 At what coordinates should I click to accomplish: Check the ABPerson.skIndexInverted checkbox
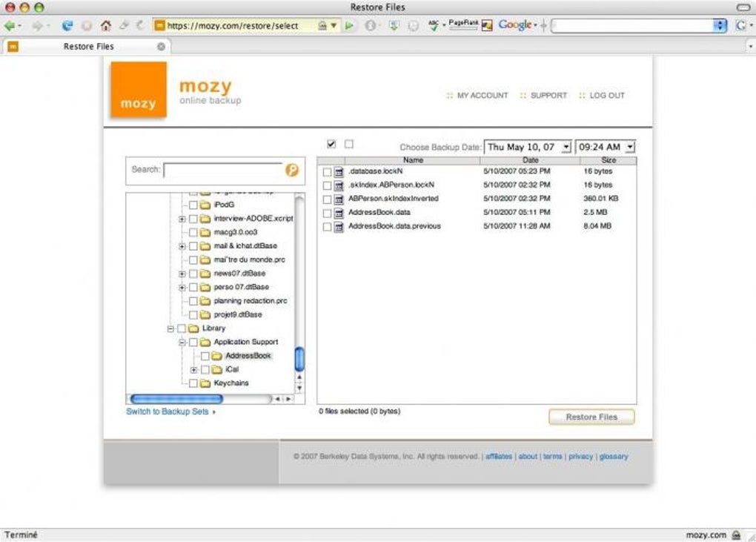pos(327,199)
